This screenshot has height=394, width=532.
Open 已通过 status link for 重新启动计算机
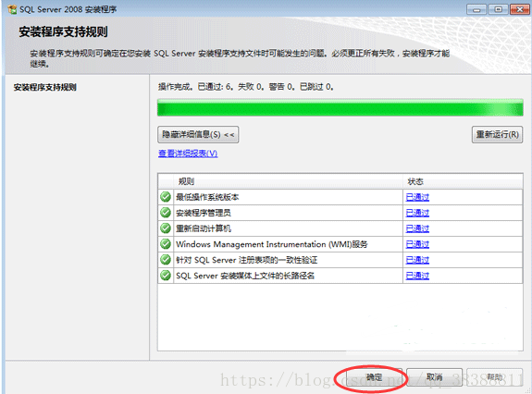(x=417, y=228)
